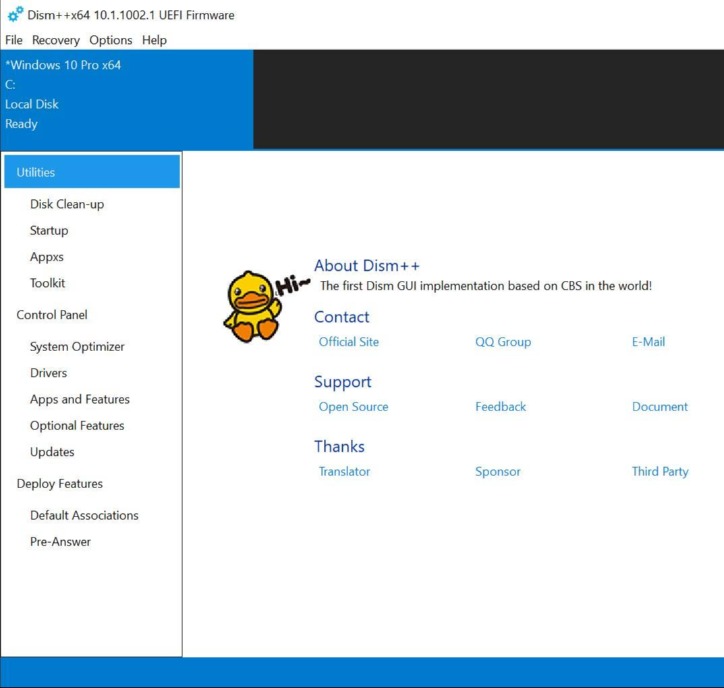
Task: Select Disk Clean-up in the sidebar
Action: (67, 204)
